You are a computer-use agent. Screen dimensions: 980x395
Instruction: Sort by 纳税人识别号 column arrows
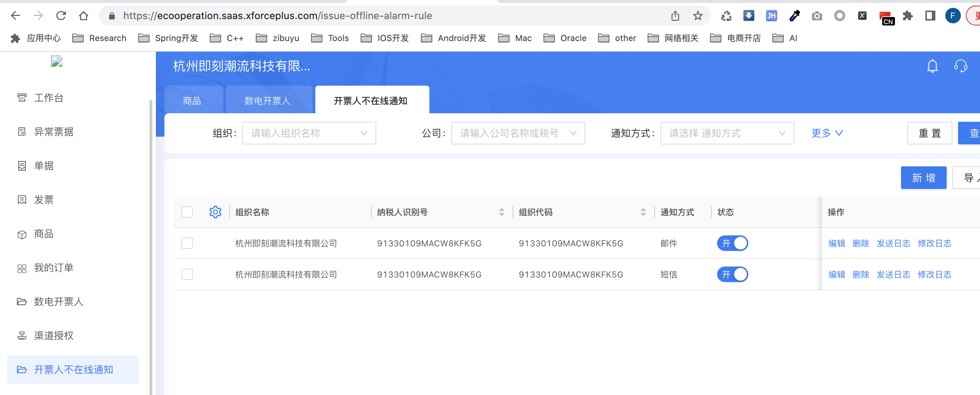point(501,212)
